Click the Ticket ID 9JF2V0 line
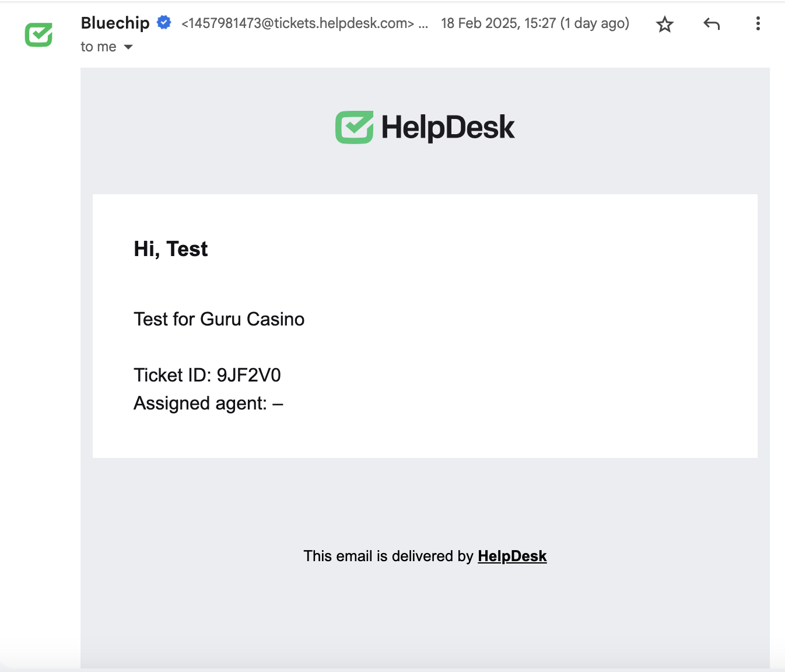Screen dimensions: 785x672 (x=207, y=375)
